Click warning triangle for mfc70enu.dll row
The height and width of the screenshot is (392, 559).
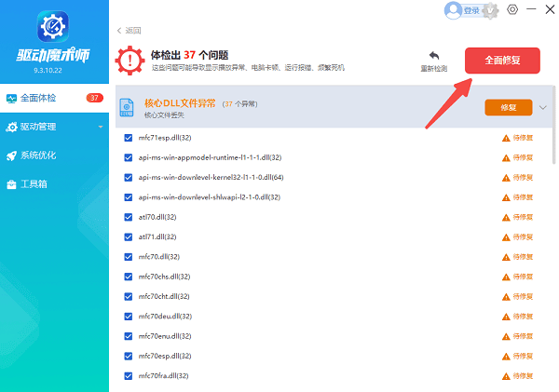[506, 336]
